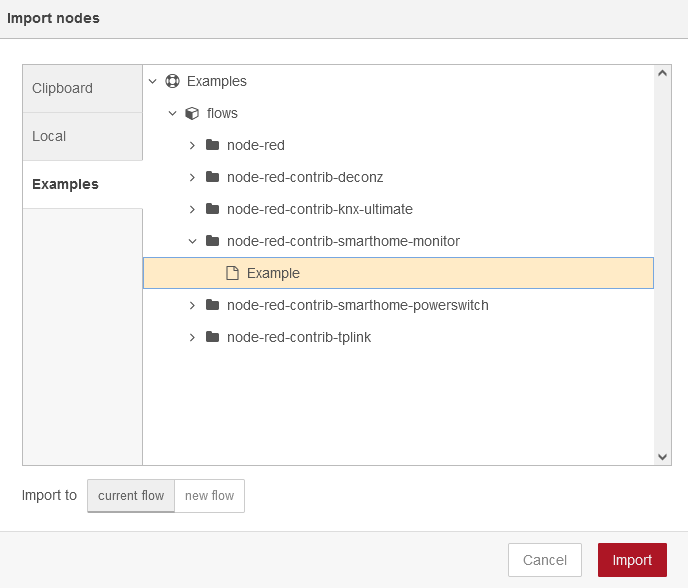This screenshot has width=688, height=588.
Task: Expand the node-red-contrib-knx-ultimate folder
Action: [192, 209]
